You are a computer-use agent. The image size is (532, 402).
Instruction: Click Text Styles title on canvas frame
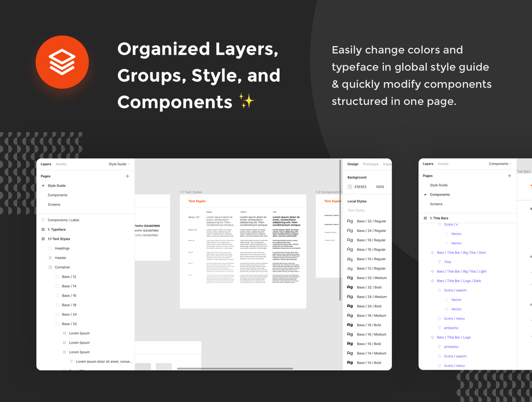[x=197, y=201]
